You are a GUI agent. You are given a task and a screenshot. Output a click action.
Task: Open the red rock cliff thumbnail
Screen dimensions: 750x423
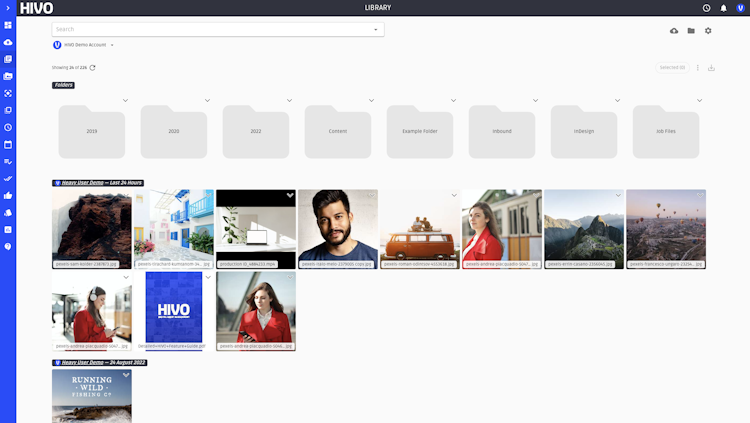(92, 229)
